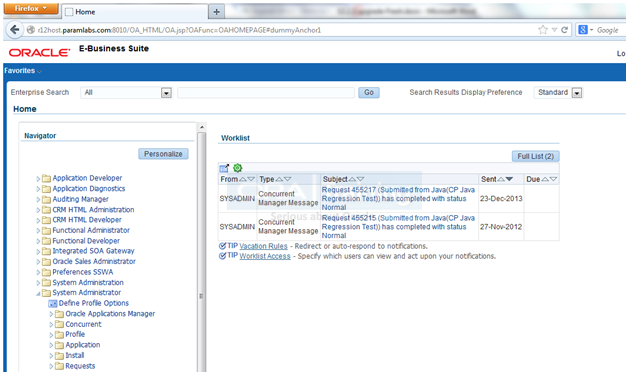628x374 pixels.
Task: Click the 23-Dec-2013 sent date cell
Action: point(501,199)
